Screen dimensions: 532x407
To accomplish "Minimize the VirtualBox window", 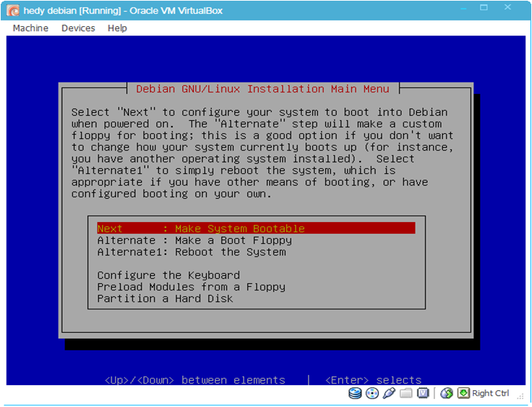I will coord(463,8).
